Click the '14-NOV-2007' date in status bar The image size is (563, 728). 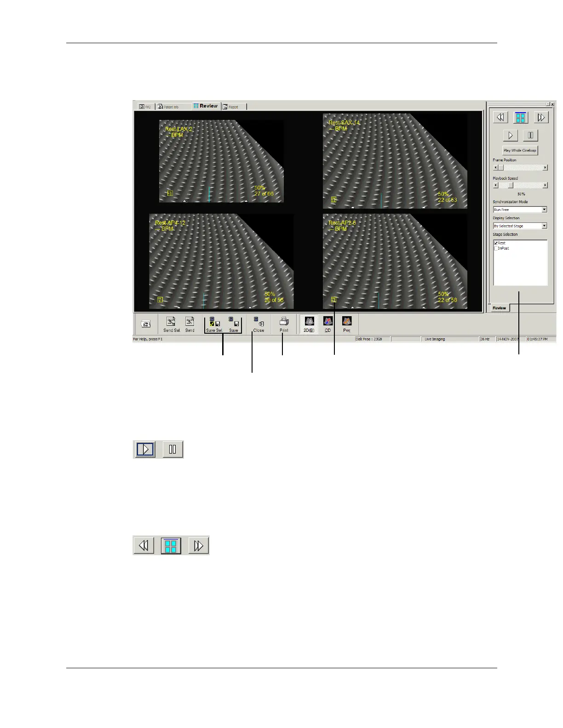coord(508,339)
